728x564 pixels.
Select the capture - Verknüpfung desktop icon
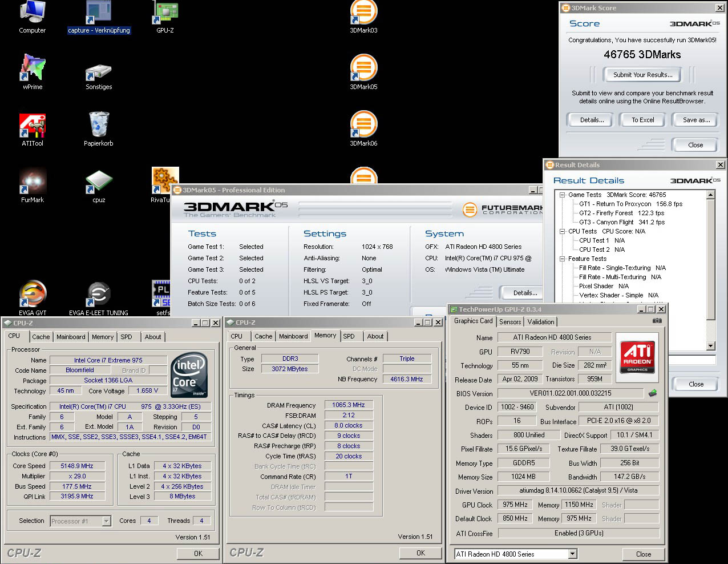point(99,17)
